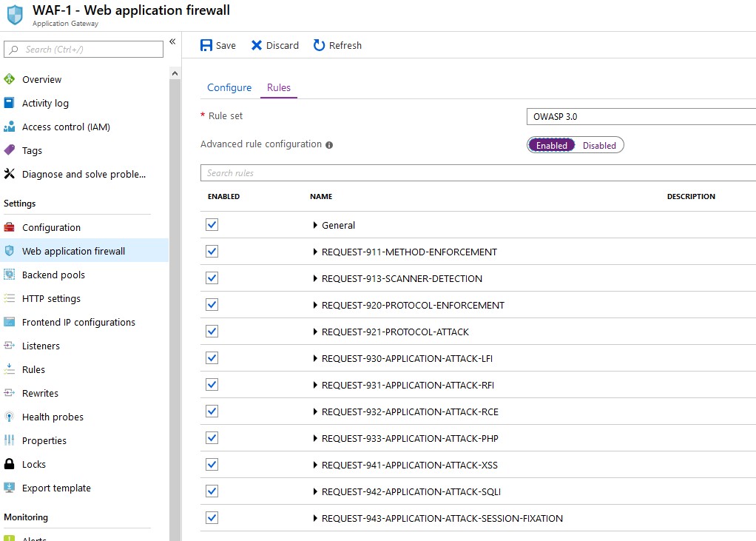
Task: Set Advanced rule configuration to Disabled
Action: click(599, 145)
